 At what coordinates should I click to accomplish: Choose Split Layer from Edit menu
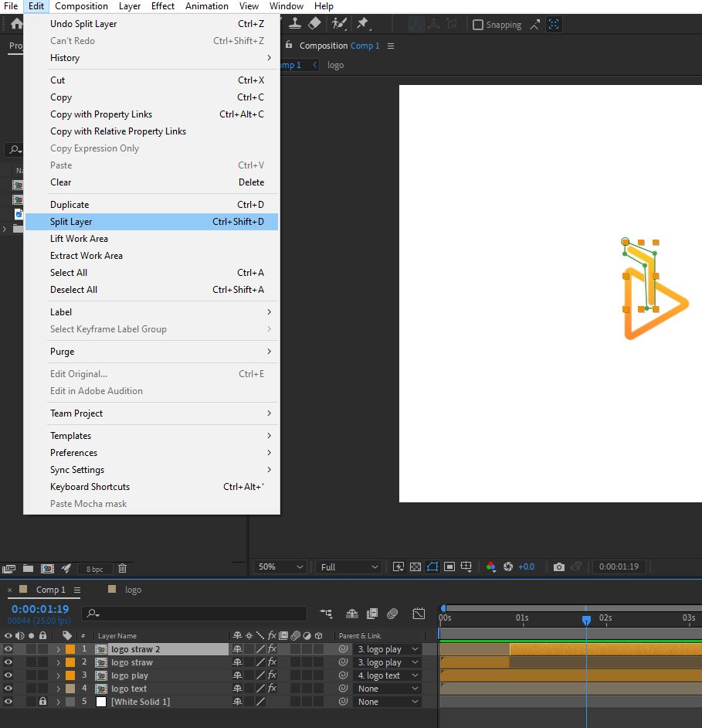coord(71,222)
